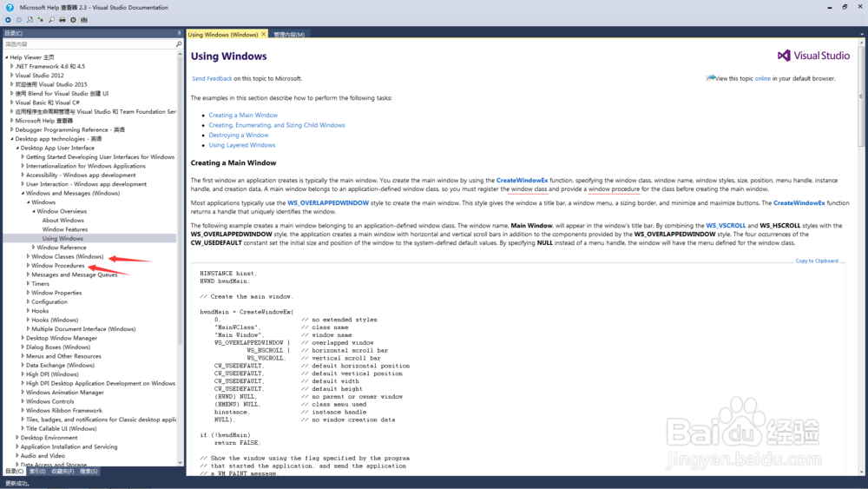Select Audio and Video tree item
This screenshot has width=868, height=489.
pos(43,456)
